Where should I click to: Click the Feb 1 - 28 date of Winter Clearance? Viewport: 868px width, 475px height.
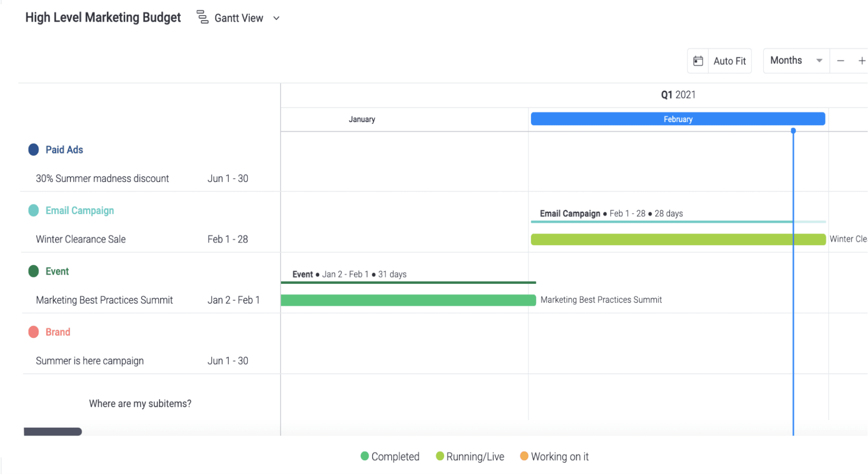click(x=228, y=239)
